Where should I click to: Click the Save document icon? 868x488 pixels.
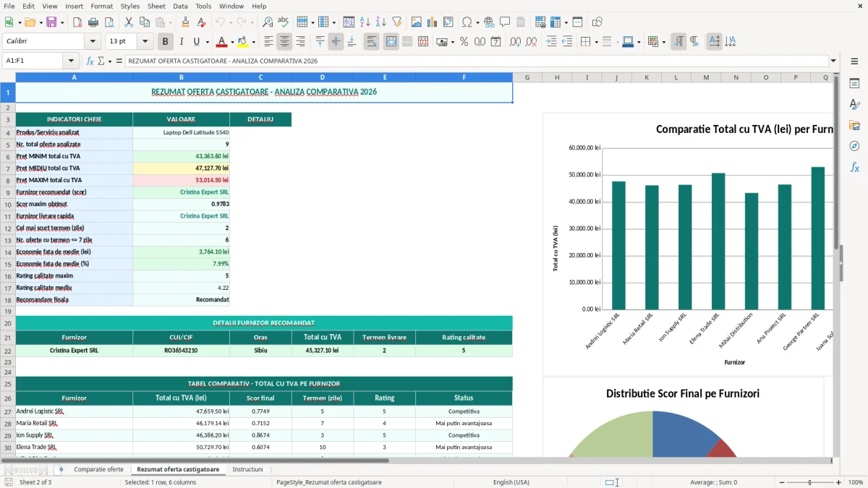point(51,22)
